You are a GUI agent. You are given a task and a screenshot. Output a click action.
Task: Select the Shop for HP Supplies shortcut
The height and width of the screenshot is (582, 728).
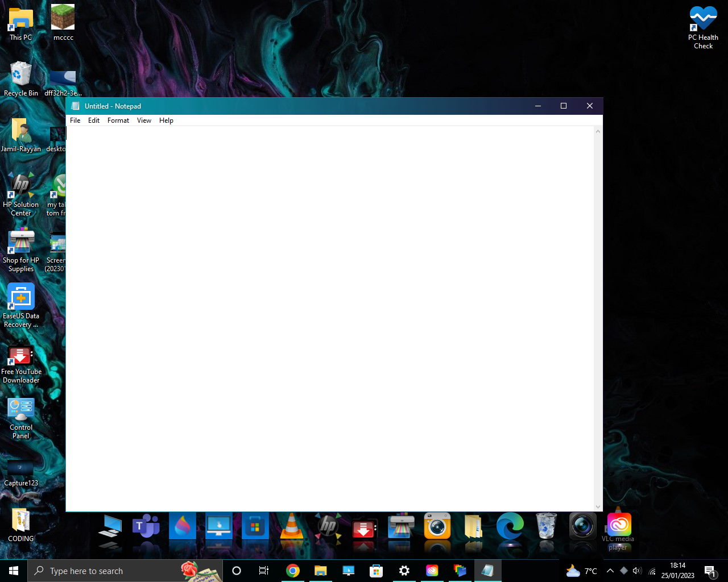(21, 251)
